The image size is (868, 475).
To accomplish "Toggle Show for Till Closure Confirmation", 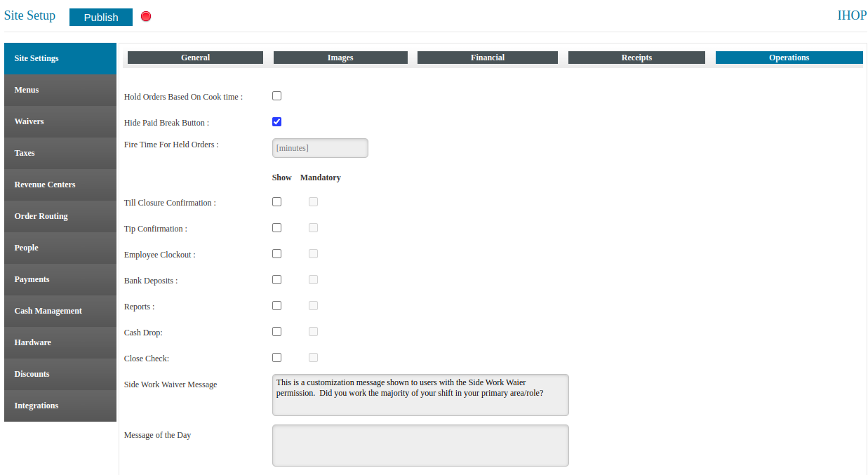I will (x=276, y=202).
